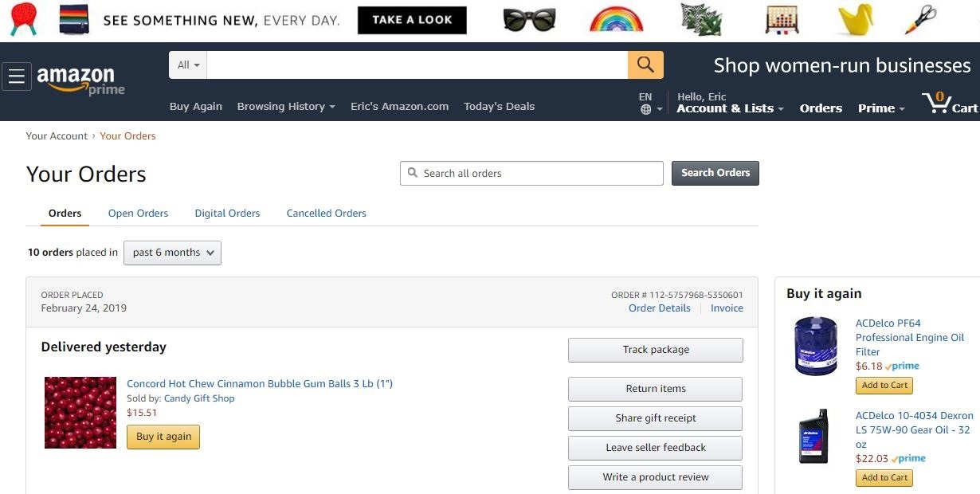
Task: Click the ACDelco oil filter thumbnail
Action: click(817, 346)
